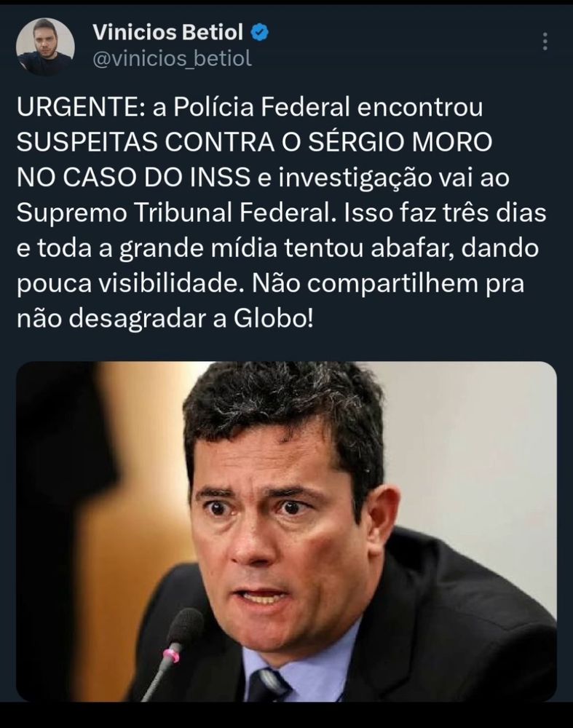Viewport: 573px width, 728px height.
Task: Click the blue verified badge
Action: [260, 33]
